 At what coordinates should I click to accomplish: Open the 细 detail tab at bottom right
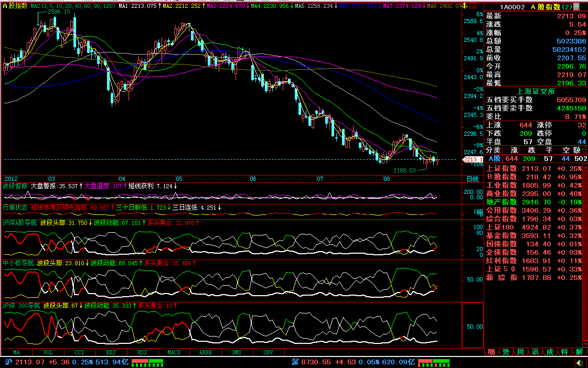(491, 352)
